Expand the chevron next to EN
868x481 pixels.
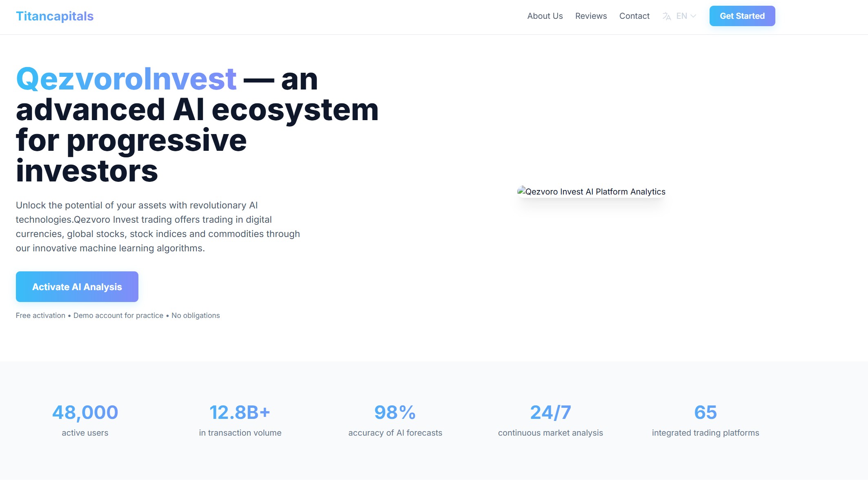coord(693,16)
